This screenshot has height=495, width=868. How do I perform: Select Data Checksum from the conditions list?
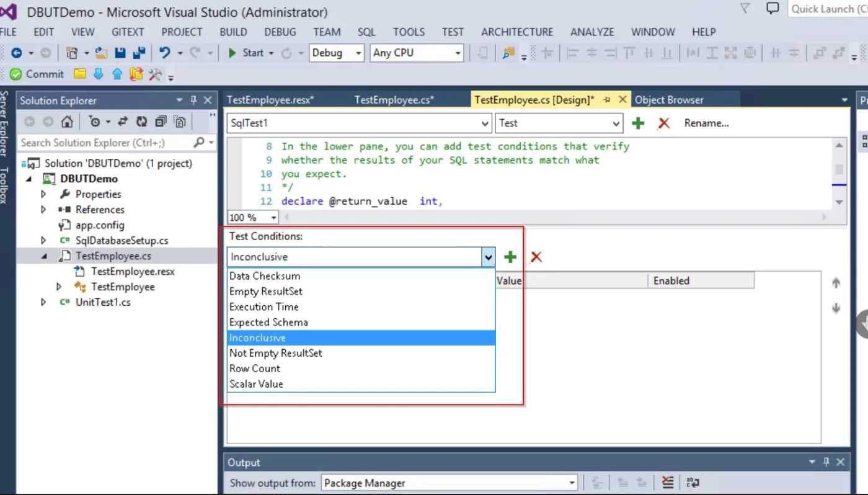(x=361, y=276)
